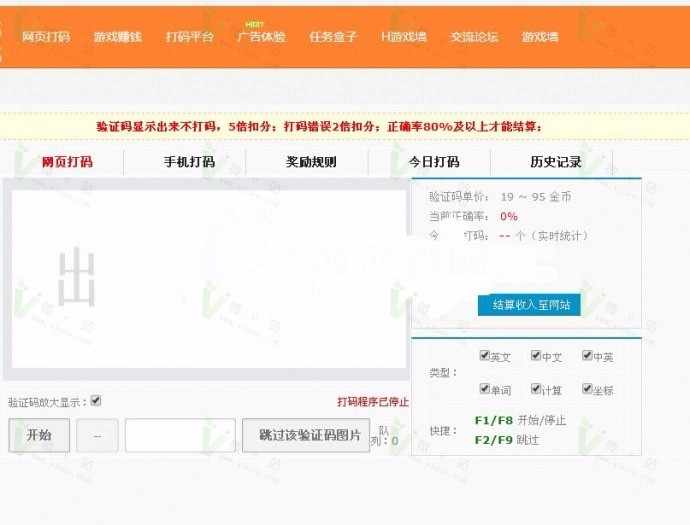Click the captcha answer input field
690x525 pixels.
(x=180, y=435)
